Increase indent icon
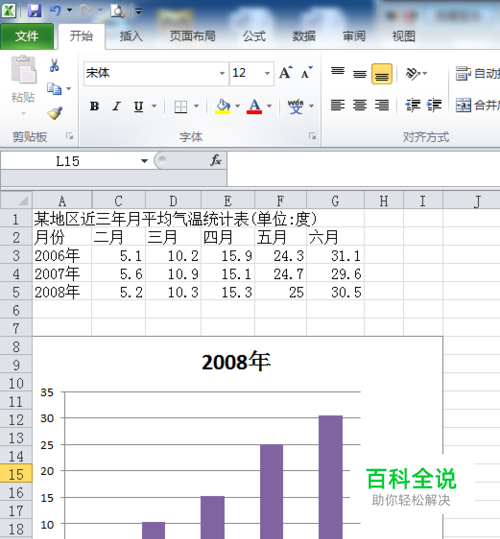The image size is (500, 539). 434,105
